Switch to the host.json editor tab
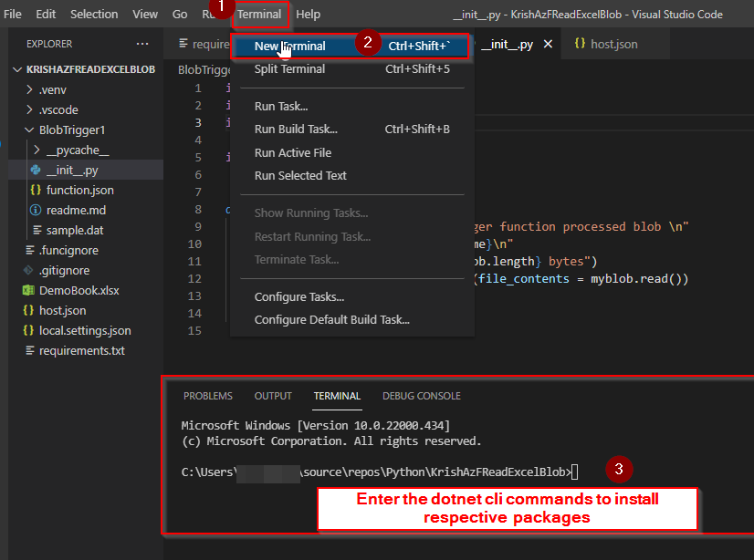754x560 pixels. point(614,44)
